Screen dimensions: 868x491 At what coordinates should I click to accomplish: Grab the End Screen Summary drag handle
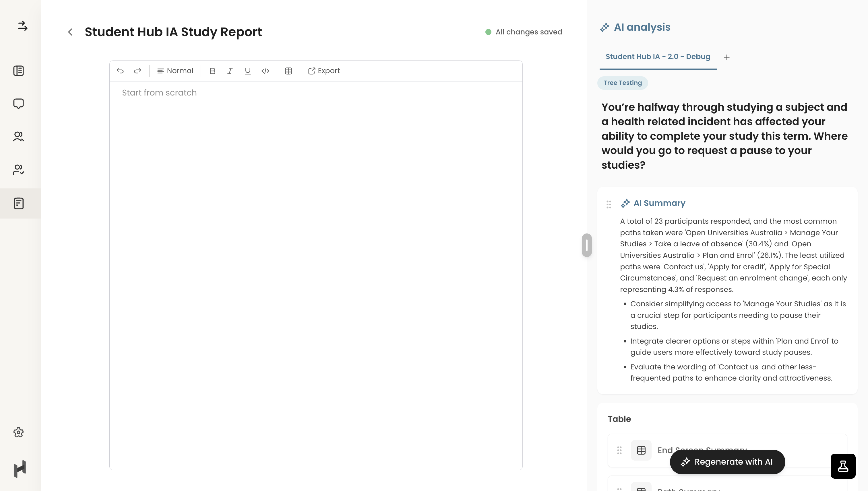point(619,450)
